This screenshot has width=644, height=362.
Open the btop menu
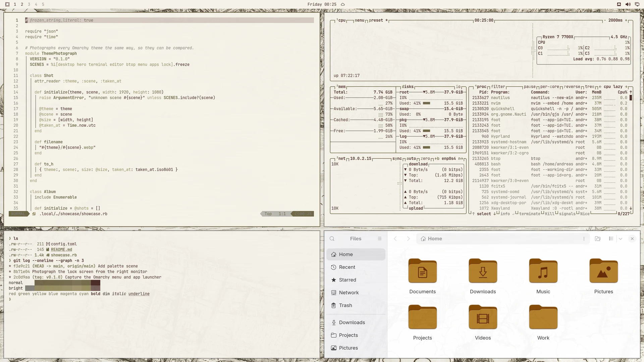[359, 20]
